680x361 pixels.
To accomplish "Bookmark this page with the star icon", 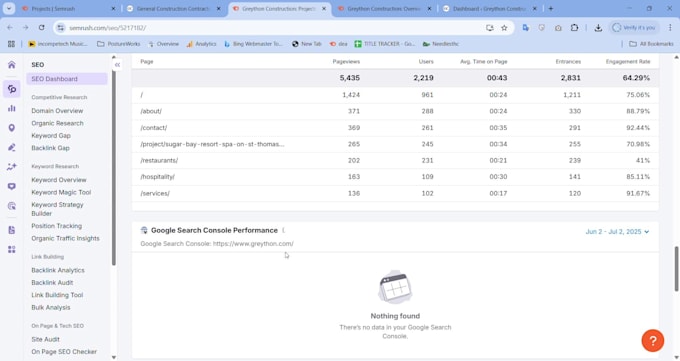I will tap(504, 28).
